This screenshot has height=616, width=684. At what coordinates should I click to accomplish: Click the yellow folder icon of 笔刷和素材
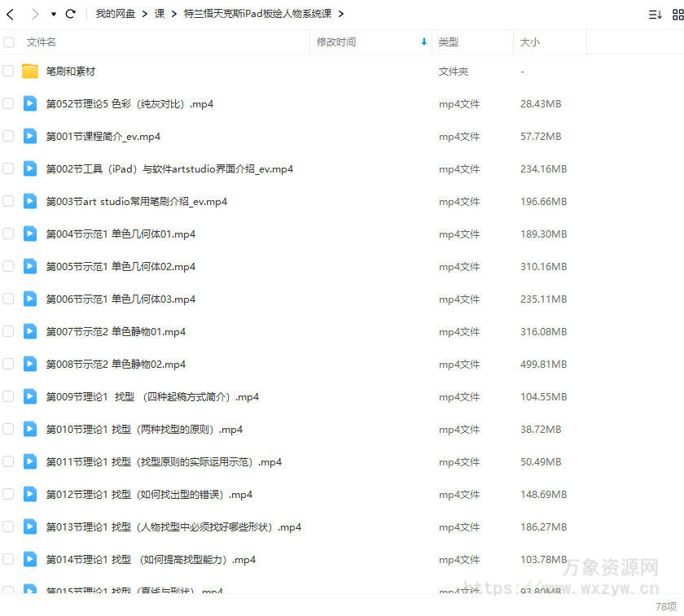tap(29, 71)
